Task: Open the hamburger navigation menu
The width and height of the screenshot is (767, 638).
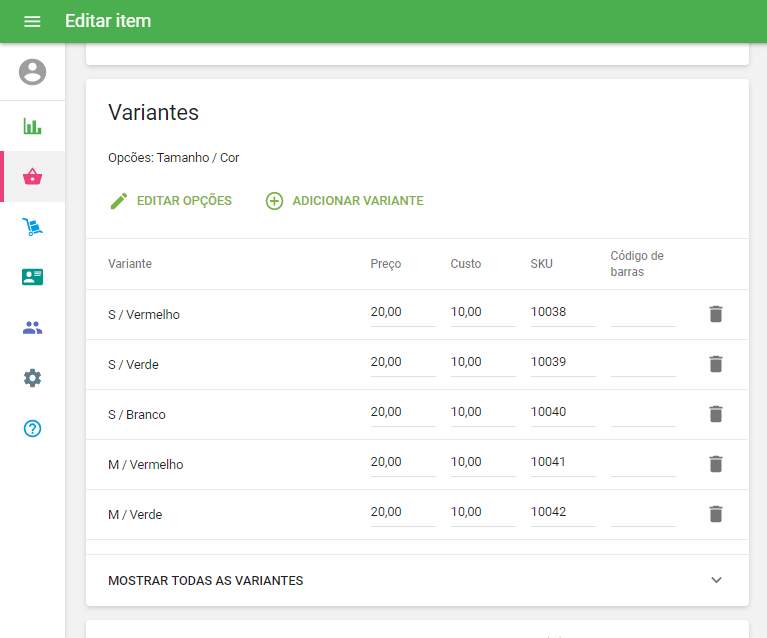Action: coord(32,21)
